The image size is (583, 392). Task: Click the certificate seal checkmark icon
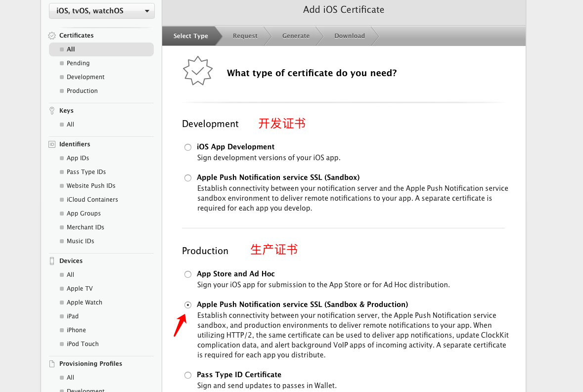pyautogui.click(x=197, y=71)
